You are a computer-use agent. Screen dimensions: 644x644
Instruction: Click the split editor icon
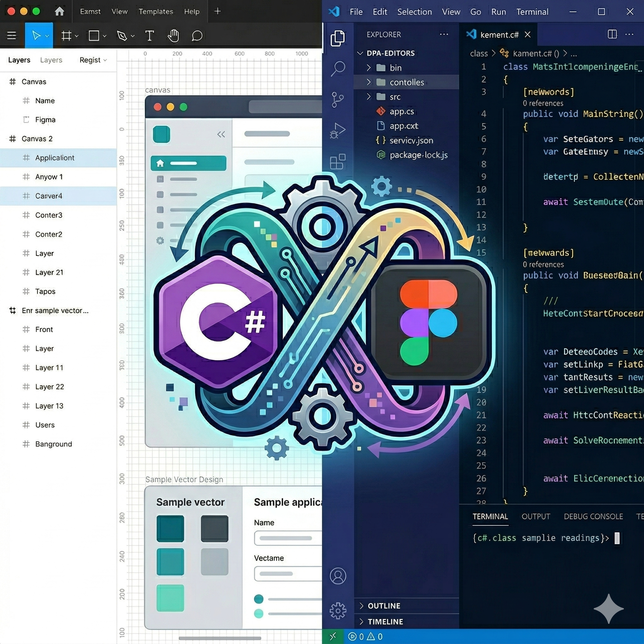click(x=612, y=34)
